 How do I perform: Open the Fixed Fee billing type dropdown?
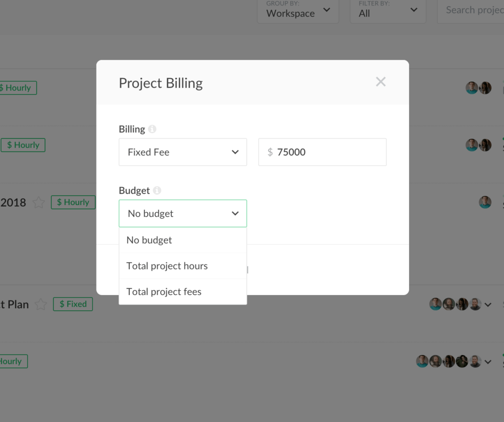183,152
